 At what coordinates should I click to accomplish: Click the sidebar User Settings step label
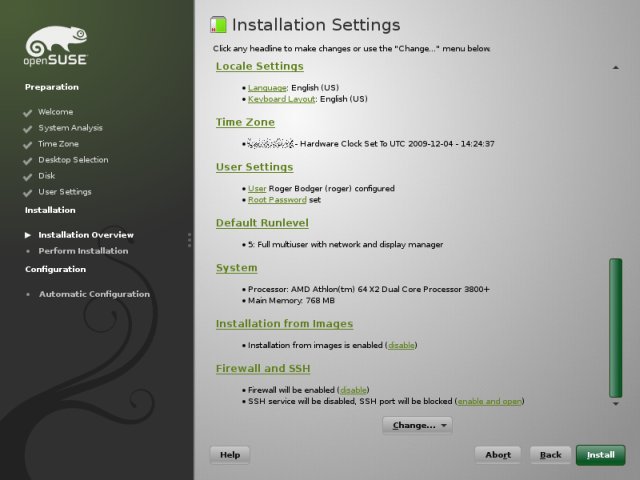[x=65, y=191]
